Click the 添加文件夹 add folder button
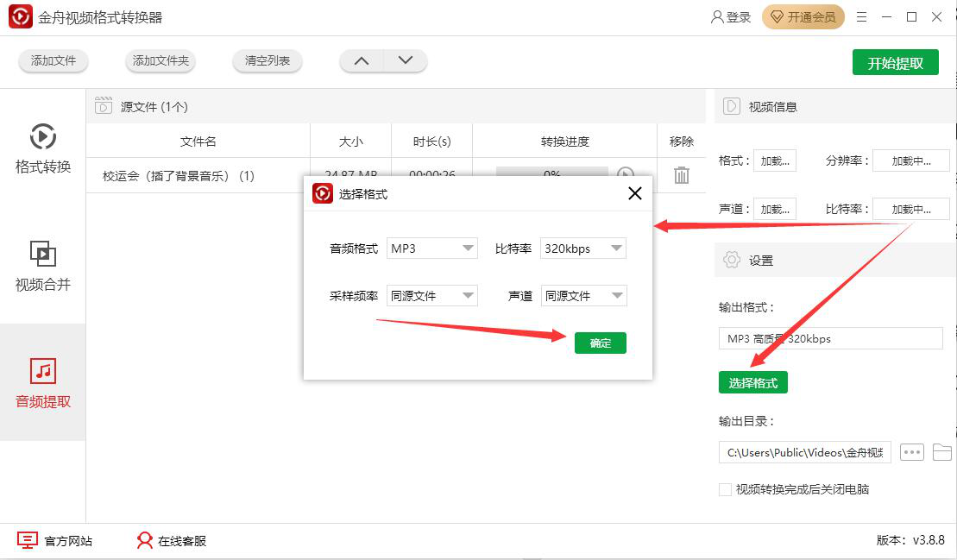957x560 pixels. pyautogui.click(x=161, y=60)
